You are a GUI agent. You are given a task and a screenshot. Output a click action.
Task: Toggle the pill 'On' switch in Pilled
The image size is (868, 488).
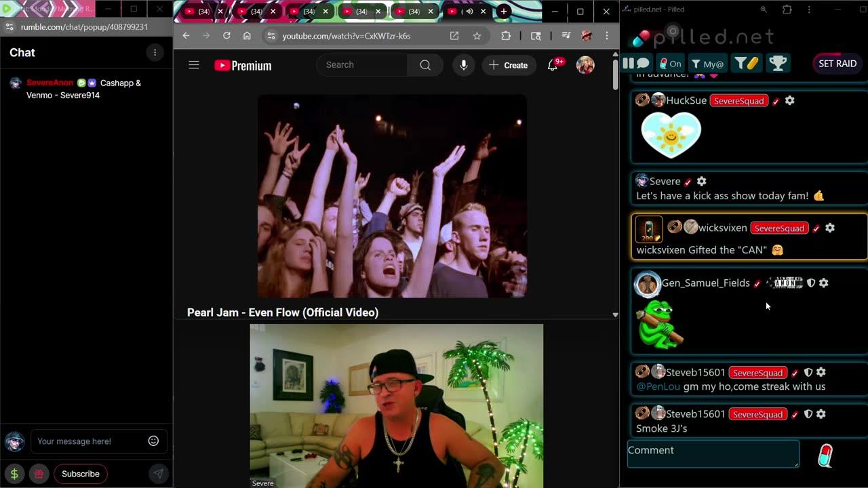pos(670,63)
